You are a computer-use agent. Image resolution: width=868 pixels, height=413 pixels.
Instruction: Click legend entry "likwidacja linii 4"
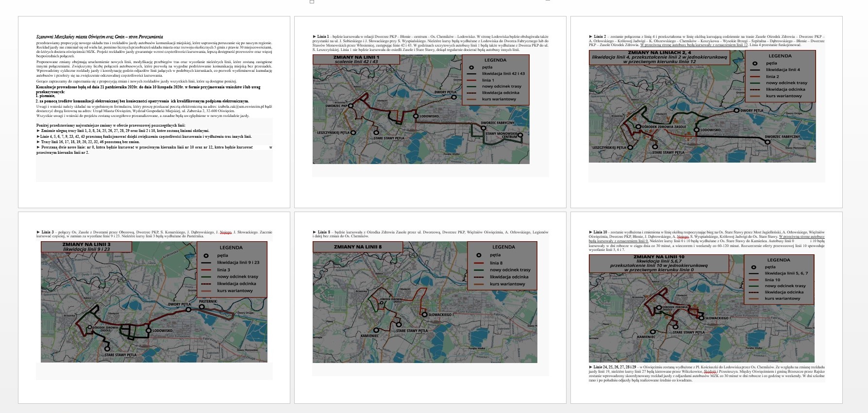[x=783, y=70]
